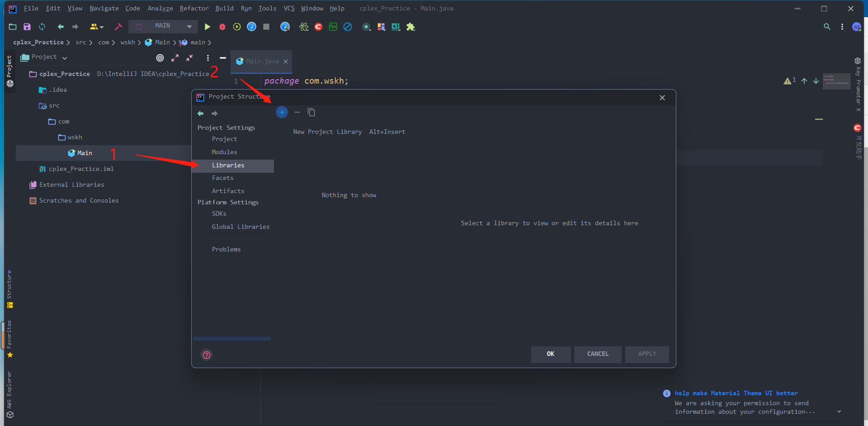Click the src breadcrumb in navigation bar
Screen dimensions: 868x426
[x=81, y=43]
